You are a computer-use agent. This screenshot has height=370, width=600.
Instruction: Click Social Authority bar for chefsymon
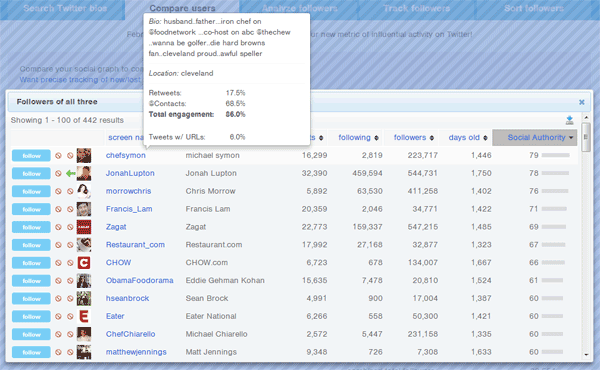coord(556,155)
